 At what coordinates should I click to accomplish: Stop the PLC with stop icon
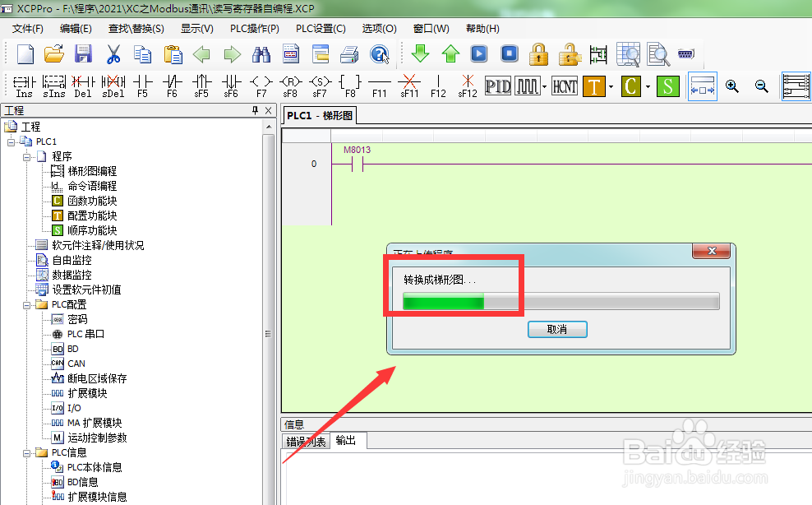tap(510, 53)
